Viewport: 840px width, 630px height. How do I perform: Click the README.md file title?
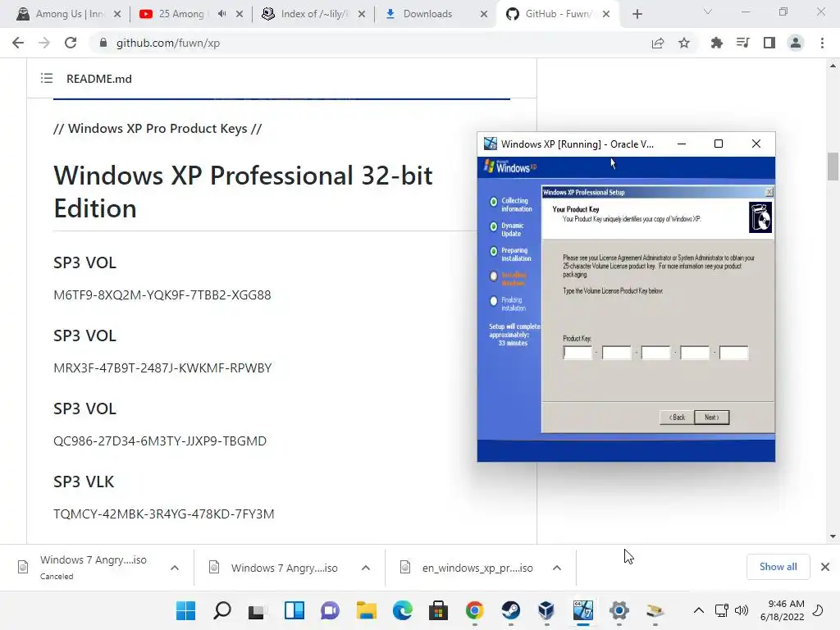click(x=99, y=79)
